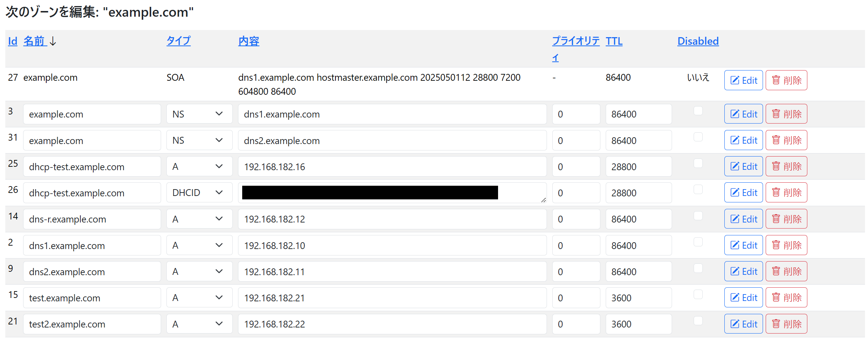Viewport: 868px width, 340px height.
Task: Delete the test.example.com record
Action: [x=786, y=297]
